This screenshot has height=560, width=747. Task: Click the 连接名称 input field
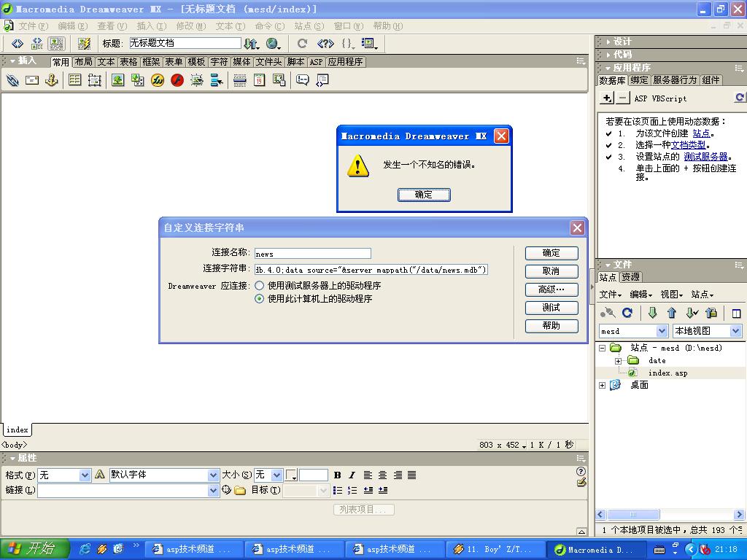pos(312,253)
